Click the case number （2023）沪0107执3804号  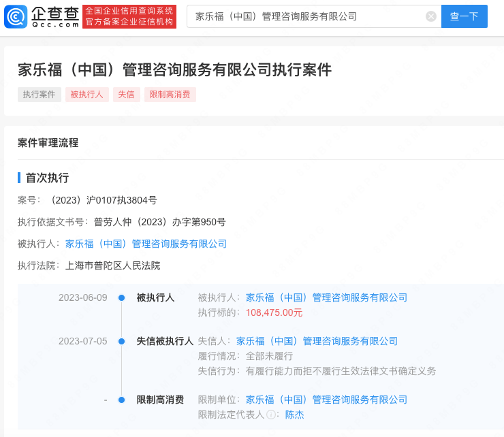tap(103, 200)
